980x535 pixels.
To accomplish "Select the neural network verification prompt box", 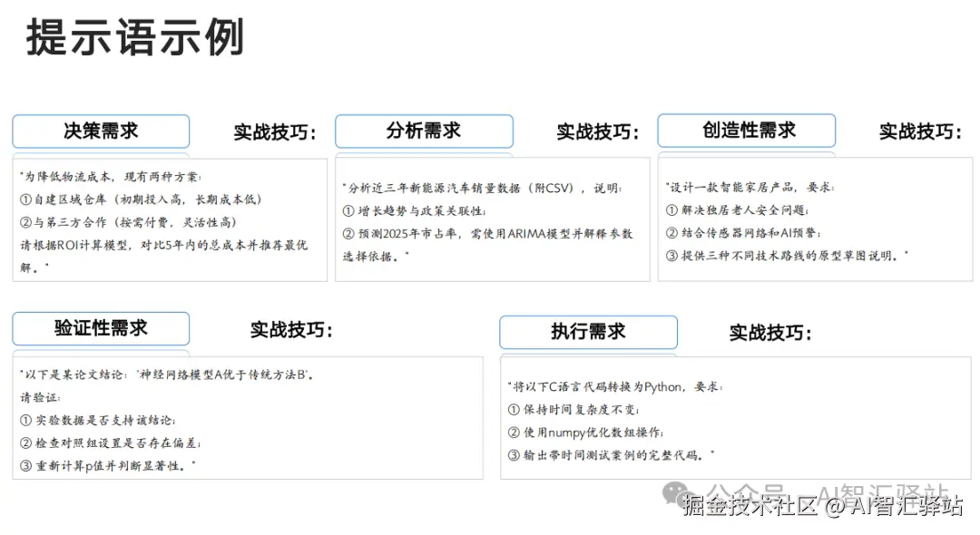I will 247,417.
